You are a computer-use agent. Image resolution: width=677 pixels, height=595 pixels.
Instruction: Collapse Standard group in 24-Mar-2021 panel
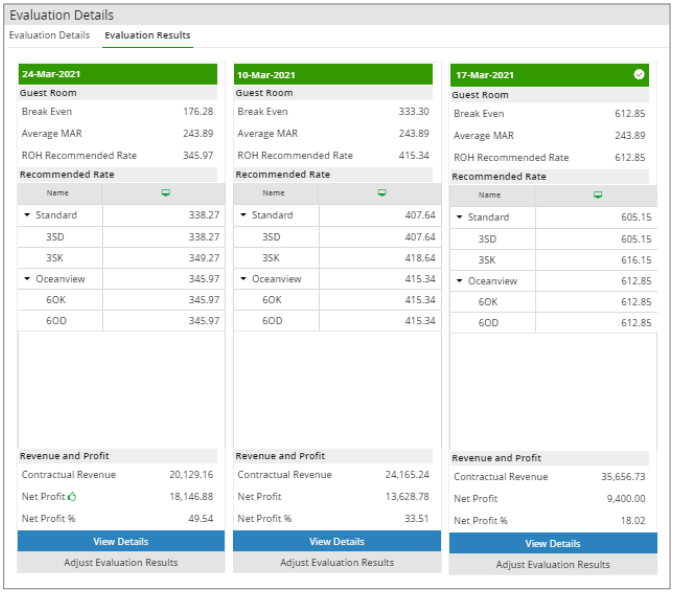(27, 215)
